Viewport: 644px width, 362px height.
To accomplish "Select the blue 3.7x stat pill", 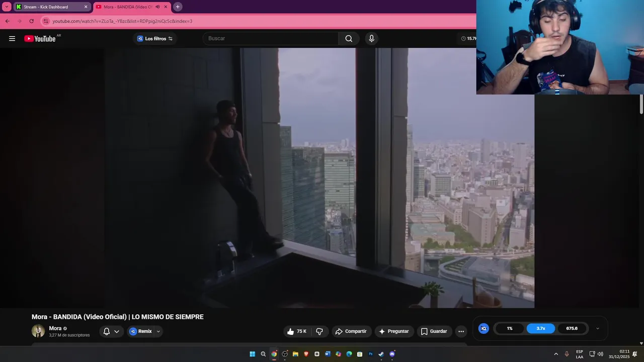I will 541,328.
